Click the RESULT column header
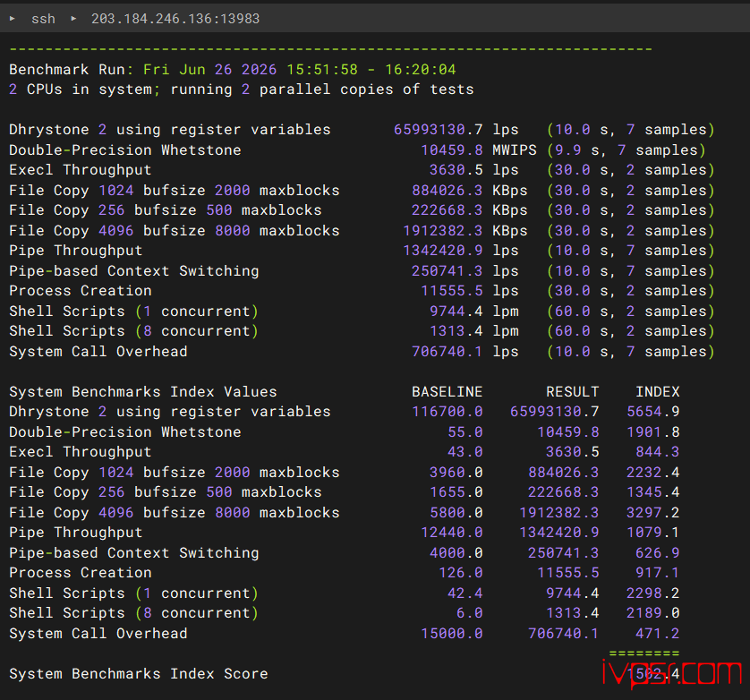Image resolution: width=750 pixels, height=700 pixels. [572, 392]
